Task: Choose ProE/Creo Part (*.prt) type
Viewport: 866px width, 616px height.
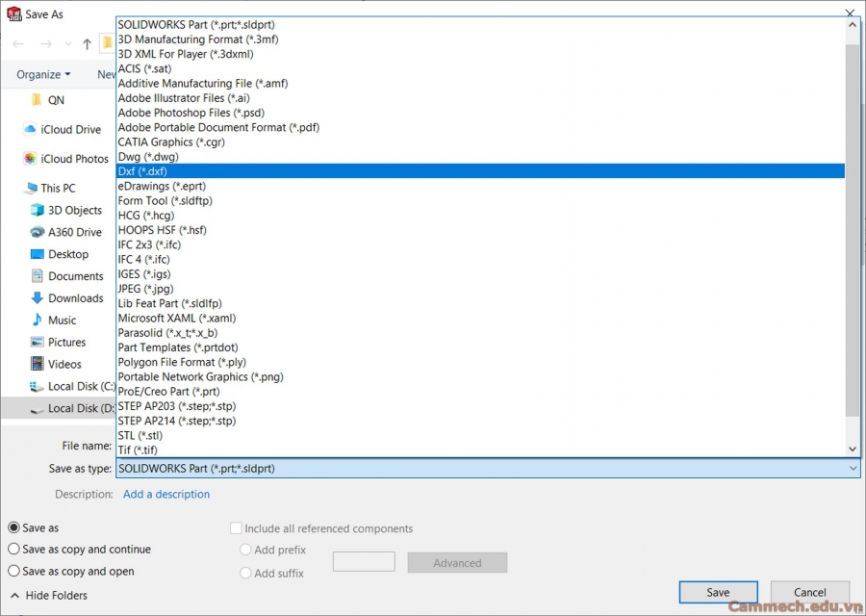Action: [480, 391]
